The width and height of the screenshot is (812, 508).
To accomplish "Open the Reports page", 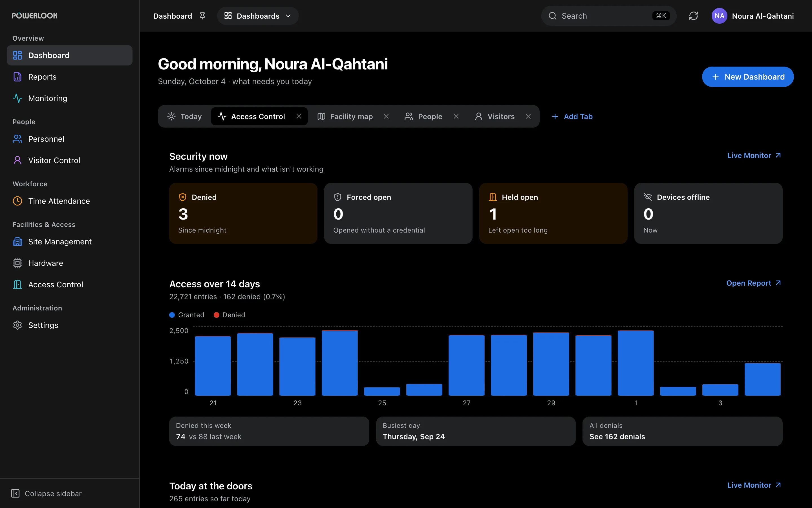I will [x=69, y=77].
